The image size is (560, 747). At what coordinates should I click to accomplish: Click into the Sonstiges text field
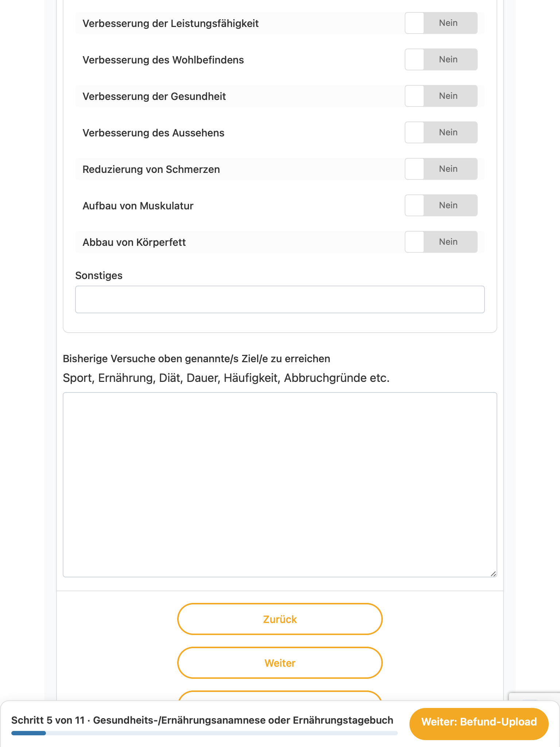pos(280,299)
